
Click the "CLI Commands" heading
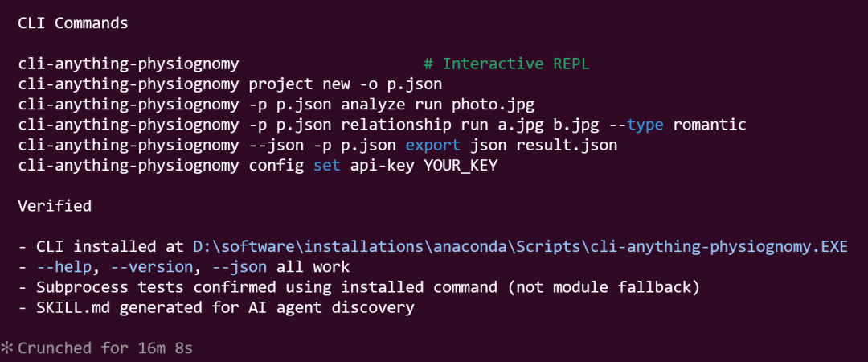72,23
